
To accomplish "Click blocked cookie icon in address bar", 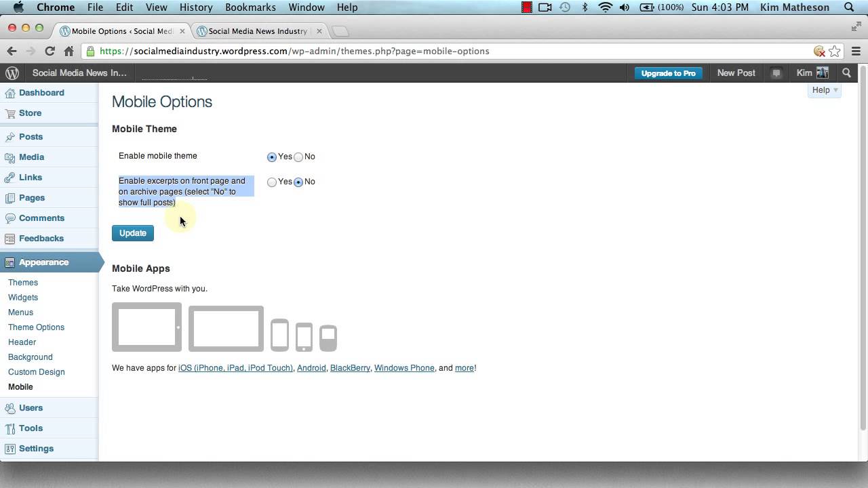I will tap(819, 51).
